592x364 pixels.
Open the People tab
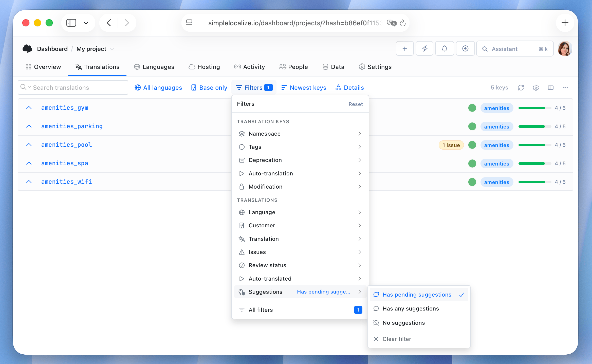coord(293,67)
